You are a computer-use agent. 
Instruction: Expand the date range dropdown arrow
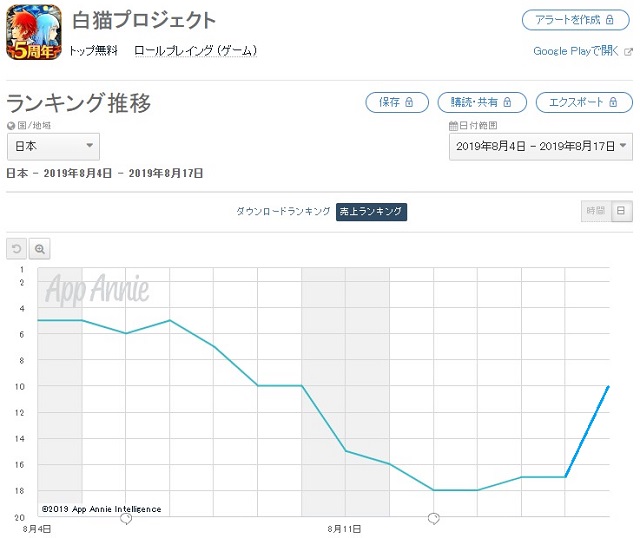click(623, 145)
